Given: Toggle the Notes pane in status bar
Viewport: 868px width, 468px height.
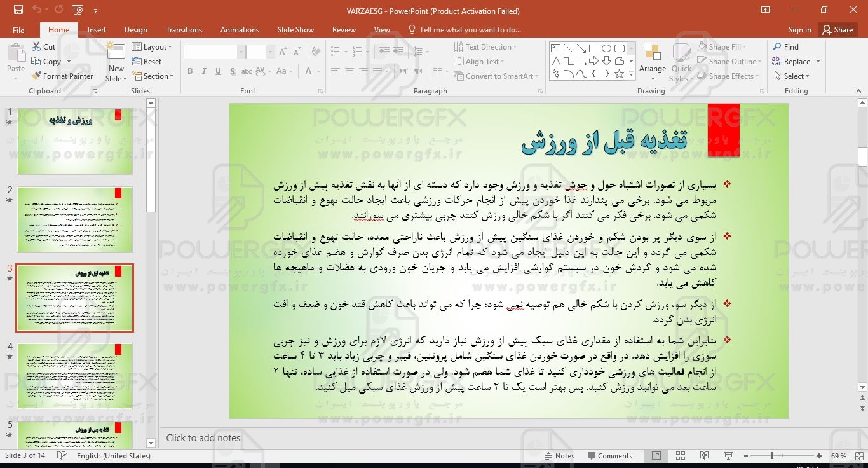Looking at the screenshot, I should click(x=559, y=456).
